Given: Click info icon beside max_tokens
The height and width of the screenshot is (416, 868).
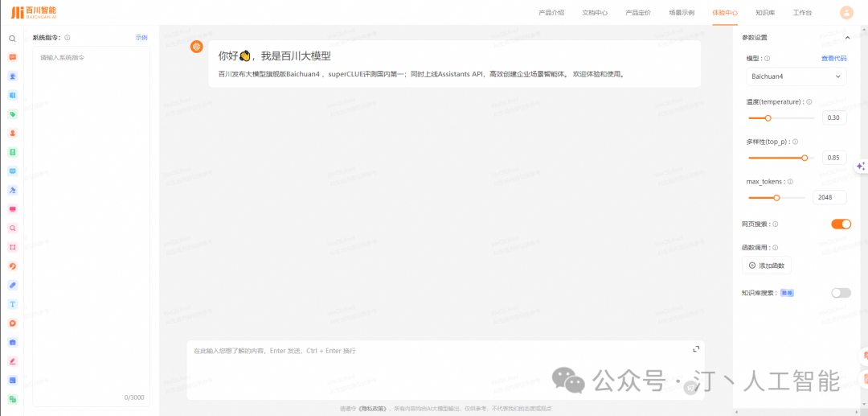Looking at the screenshot, I should coord(790,182).
